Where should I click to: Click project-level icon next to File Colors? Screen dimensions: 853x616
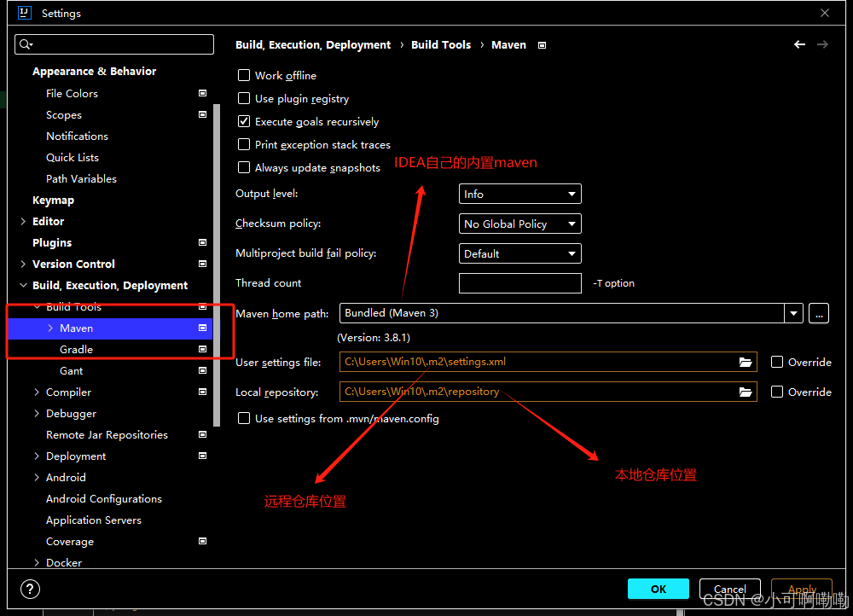pos(202,93)
